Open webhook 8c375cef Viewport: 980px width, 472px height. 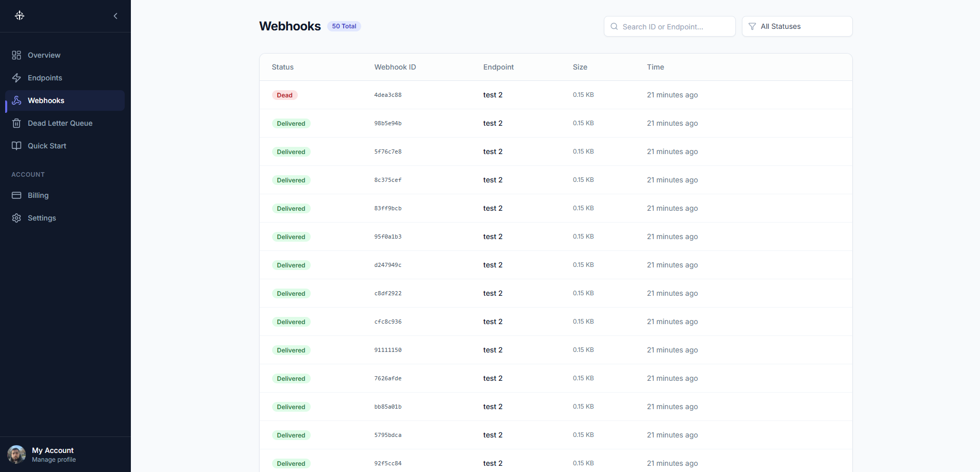[x=555, y=180]
